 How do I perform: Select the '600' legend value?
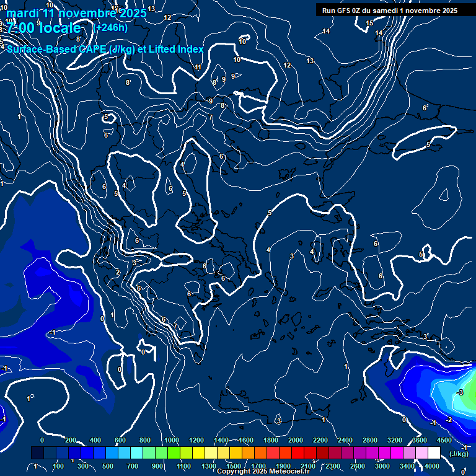pos(120,440)
